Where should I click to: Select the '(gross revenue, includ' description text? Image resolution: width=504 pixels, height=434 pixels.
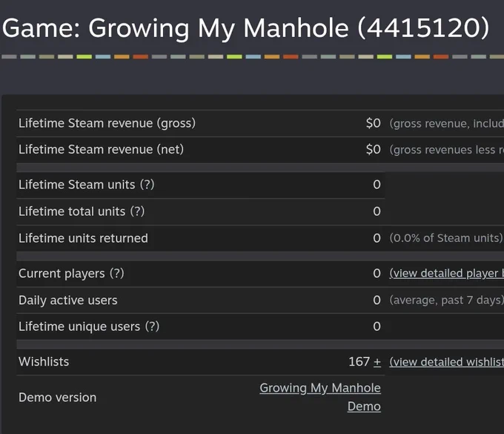[x=446, y=124]
